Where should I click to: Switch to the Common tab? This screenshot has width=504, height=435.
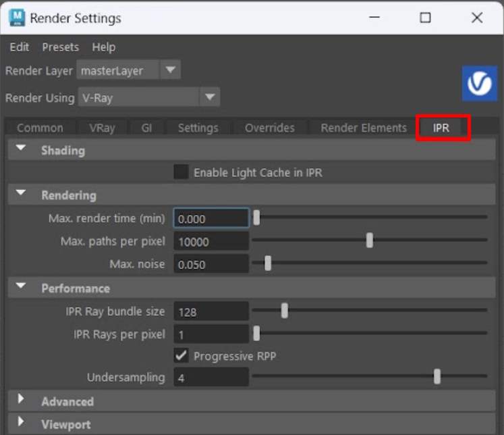pyautogui.click(x=40, y=128)
